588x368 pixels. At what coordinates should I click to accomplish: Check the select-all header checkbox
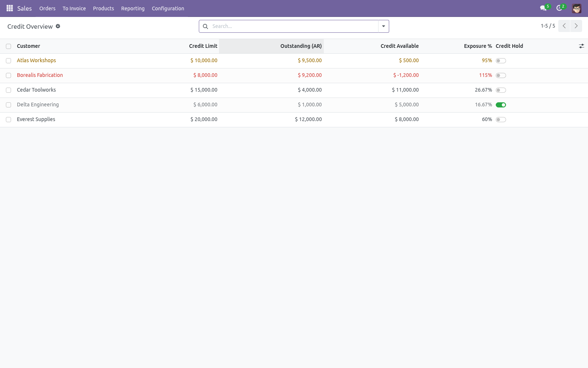coord(8,46)
